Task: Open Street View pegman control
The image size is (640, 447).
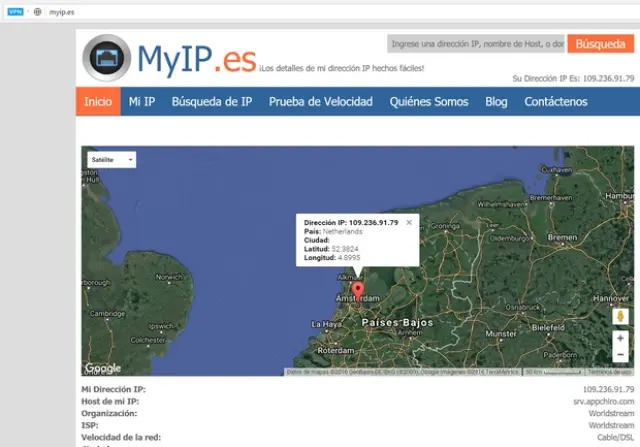Action: [620, 316]
